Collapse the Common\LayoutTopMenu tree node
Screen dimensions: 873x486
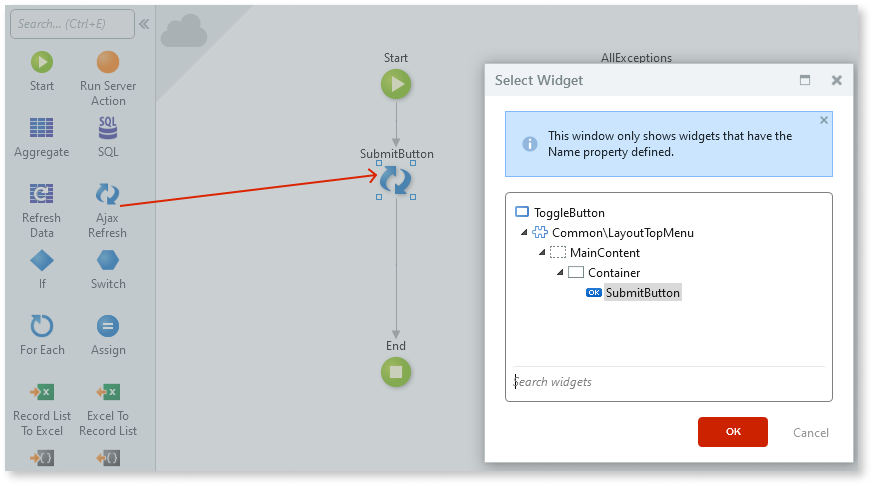click(524, 233)
